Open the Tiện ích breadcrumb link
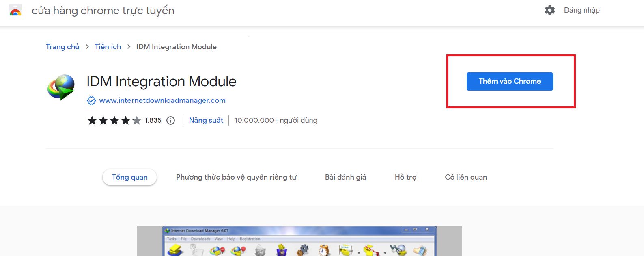The image size is (644, 256). (x=108, y=47)
